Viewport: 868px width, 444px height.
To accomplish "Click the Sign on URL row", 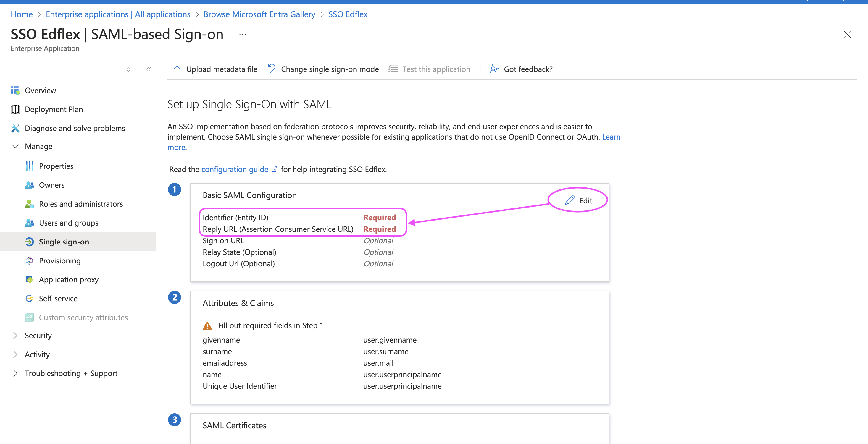I will tap(299, 240).
